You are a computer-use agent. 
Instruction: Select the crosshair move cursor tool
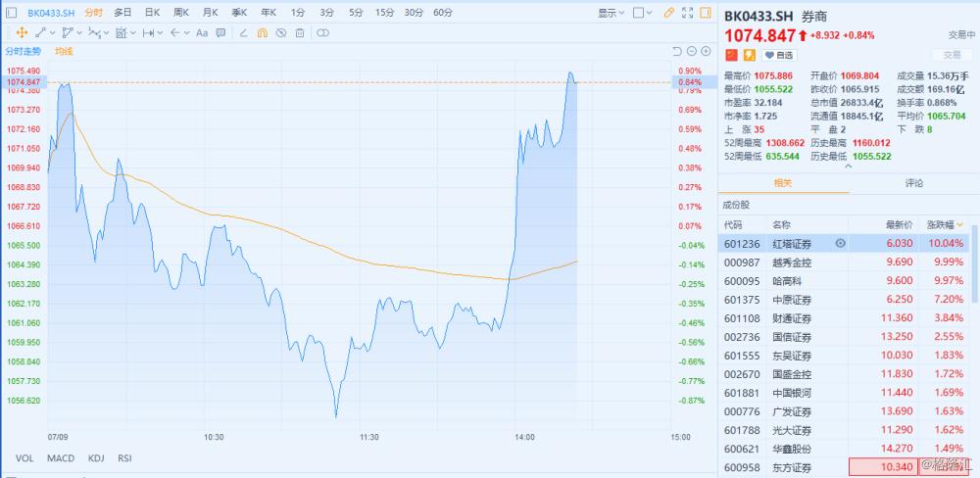21,32
